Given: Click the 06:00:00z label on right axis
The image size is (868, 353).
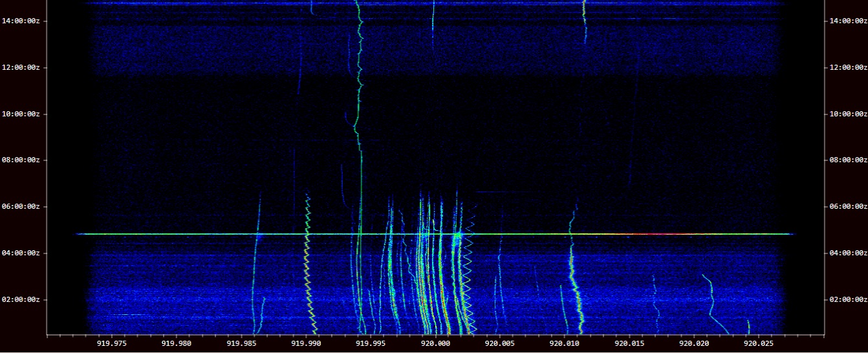Looking at the screenshot, I should pos(849,206).
